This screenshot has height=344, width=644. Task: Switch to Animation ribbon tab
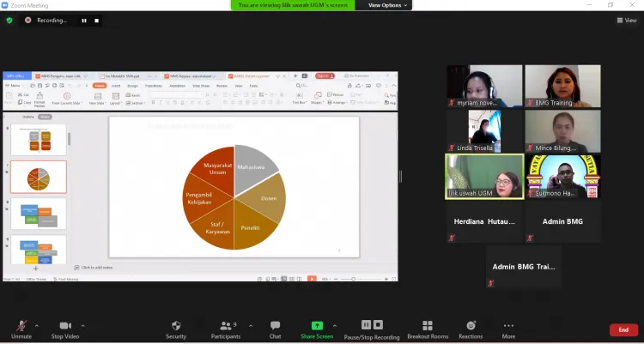click(178, 86)
